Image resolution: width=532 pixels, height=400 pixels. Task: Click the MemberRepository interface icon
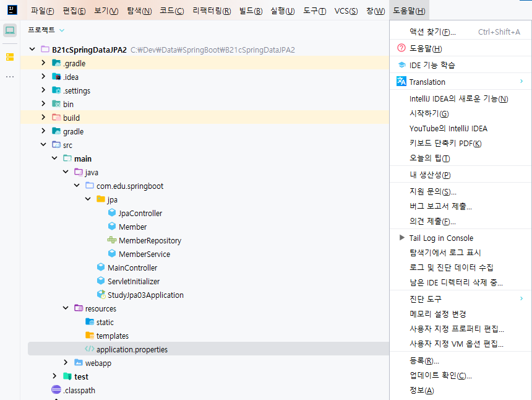pos(112,240)
